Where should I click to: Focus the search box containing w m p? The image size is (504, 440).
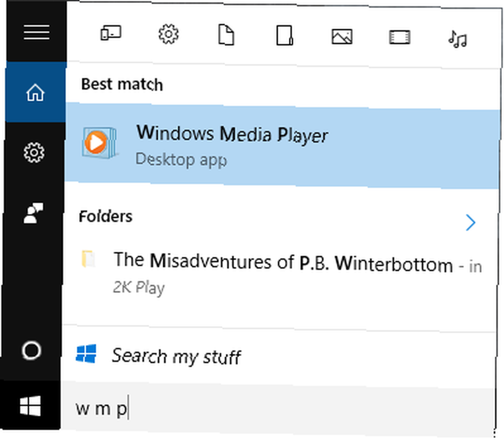click(278, 408)
